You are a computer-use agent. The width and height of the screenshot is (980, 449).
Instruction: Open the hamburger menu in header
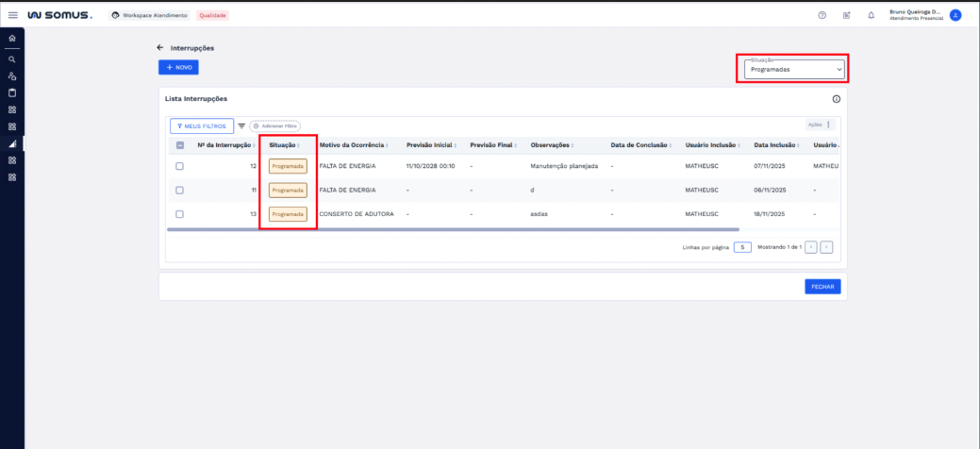[x=12, y=15]
